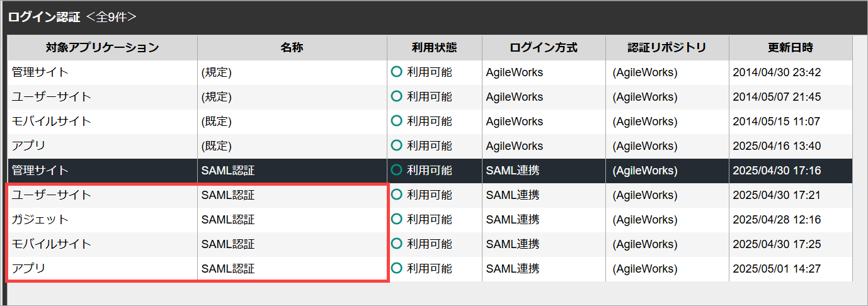Click status circle icon in ガジェット row
Viewport: 868px width, 306px height.
tap(396, 219)
